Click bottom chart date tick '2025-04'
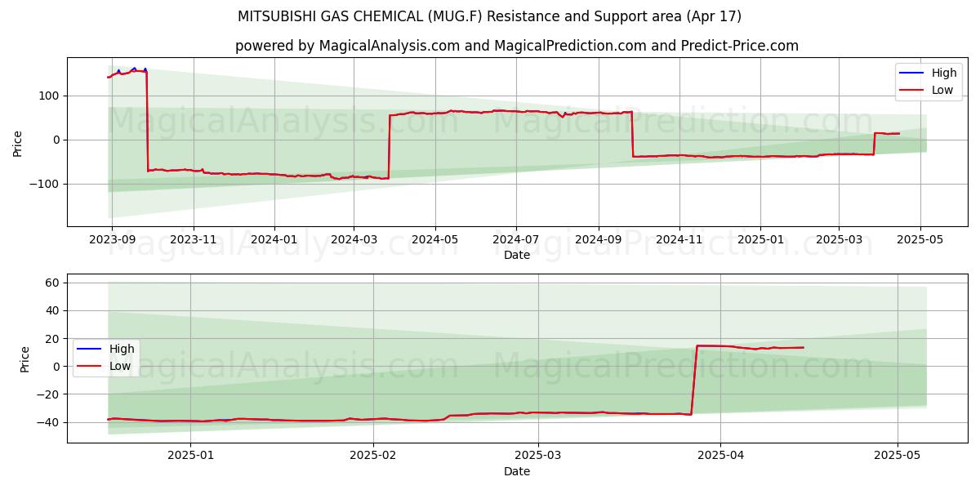The image size is (980, 490). tap(719, 457)
